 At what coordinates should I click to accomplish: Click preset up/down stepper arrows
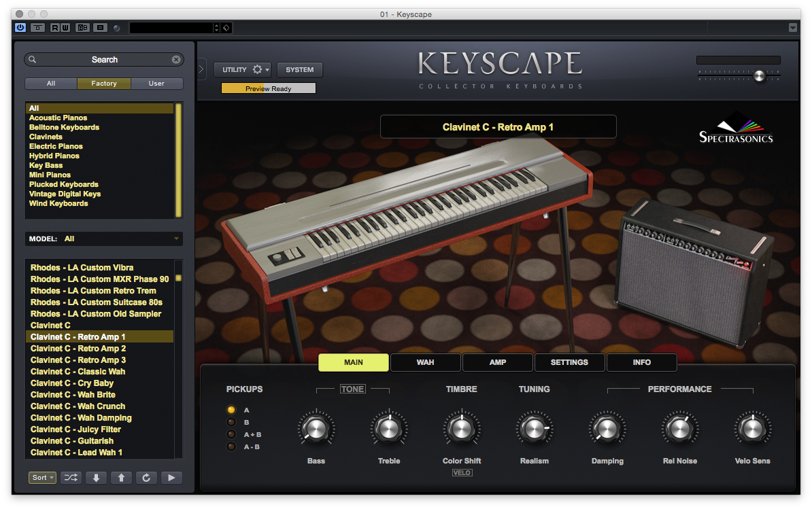216,28
